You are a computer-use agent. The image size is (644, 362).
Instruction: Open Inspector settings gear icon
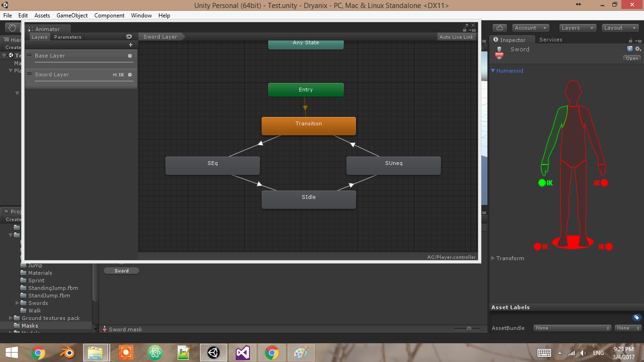click(x=638, y=49)
